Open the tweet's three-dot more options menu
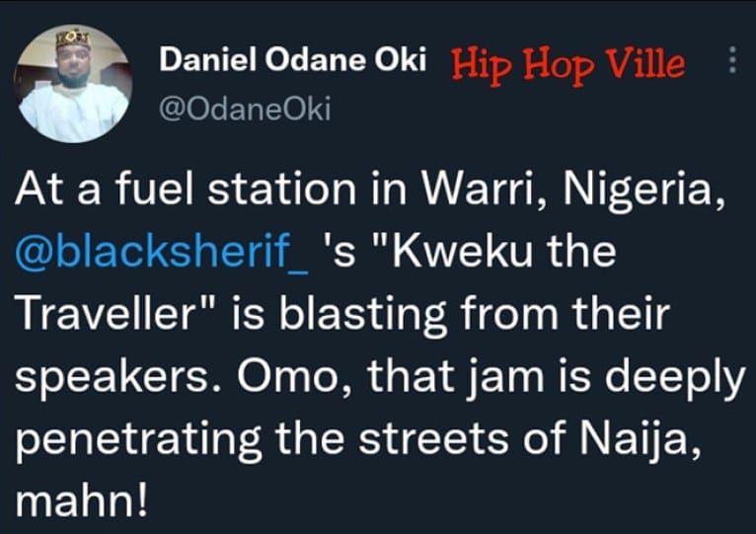Image resolution: width=756 pixels, height=534 pixels. (x=731, y=62)
